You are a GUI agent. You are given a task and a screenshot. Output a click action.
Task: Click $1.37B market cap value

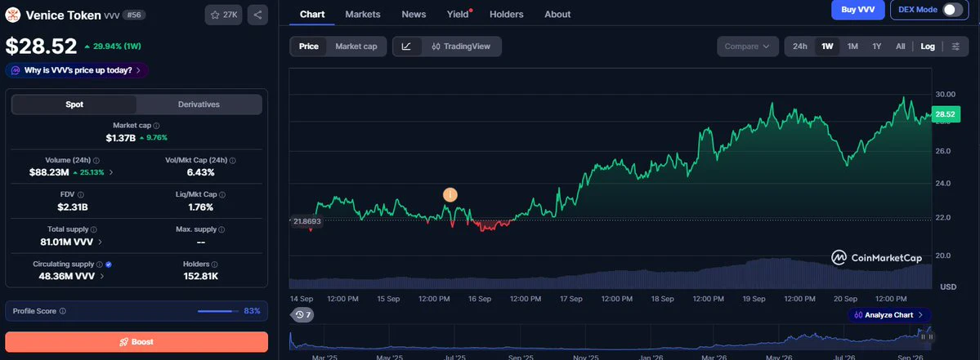pyautogui.click(x=121, y=138)
